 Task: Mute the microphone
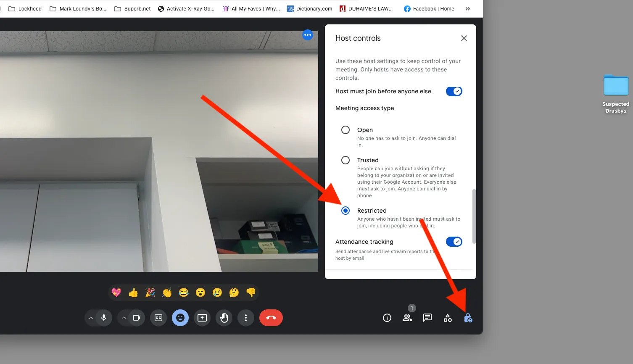[x=104, y=318]
